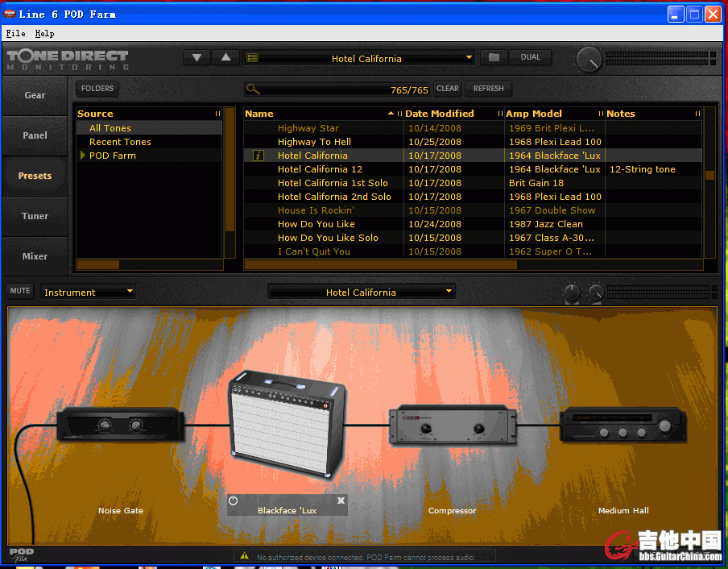Sort by the Amp Model column header
Image resolution: width=728 pixels, height=569 pixels.
tap(554, 114)
